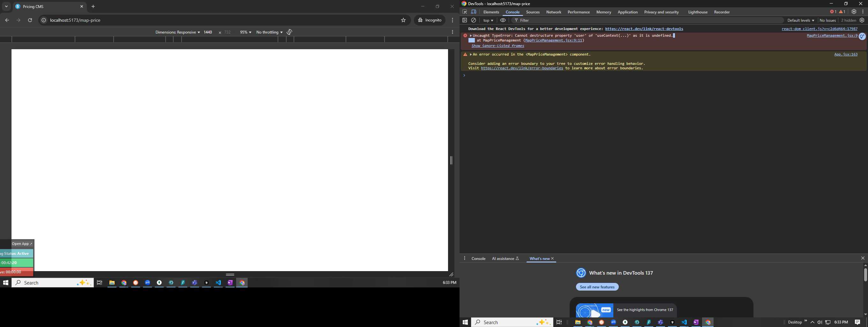Clear the console with the ban icon
Viewport: 868px width, 327px height.
pyautogui.click(x=474, y=20)
